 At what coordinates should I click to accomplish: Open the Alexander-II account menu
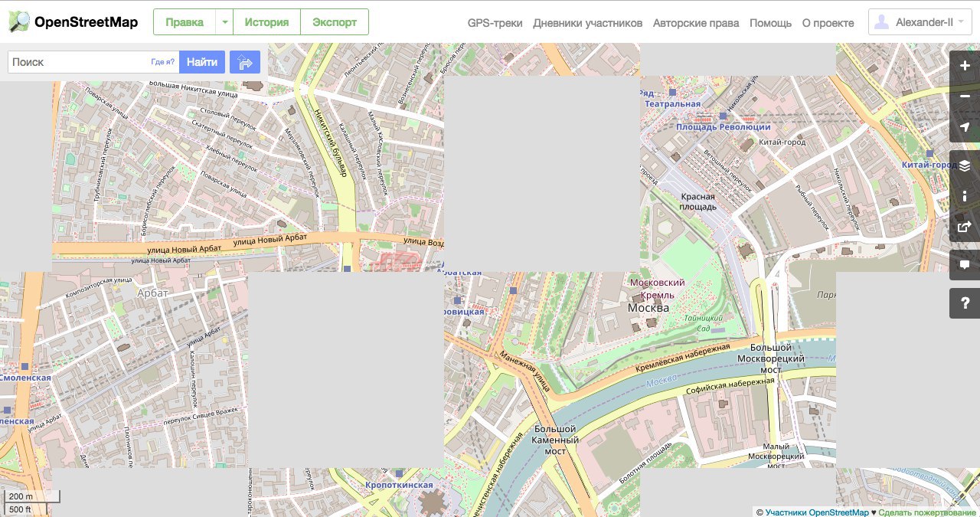tap(920, 22)
